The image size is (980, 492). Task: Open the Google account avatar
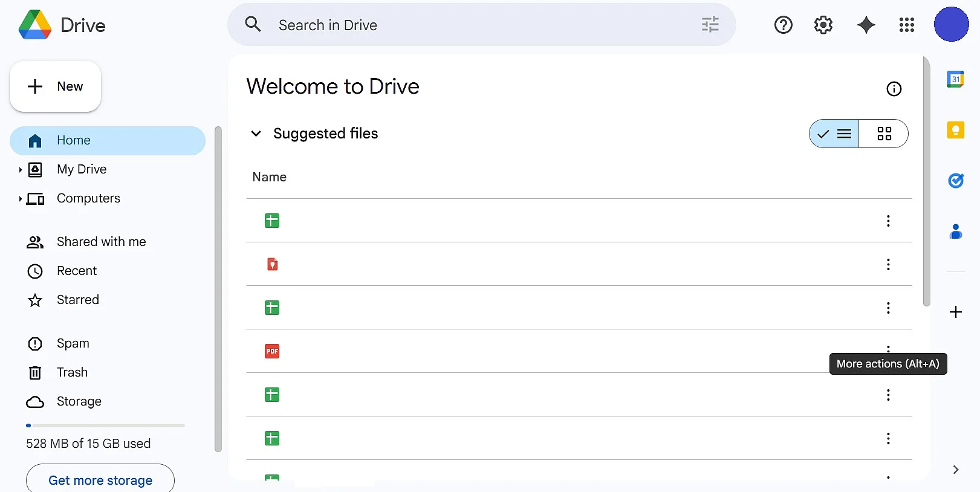951,25
